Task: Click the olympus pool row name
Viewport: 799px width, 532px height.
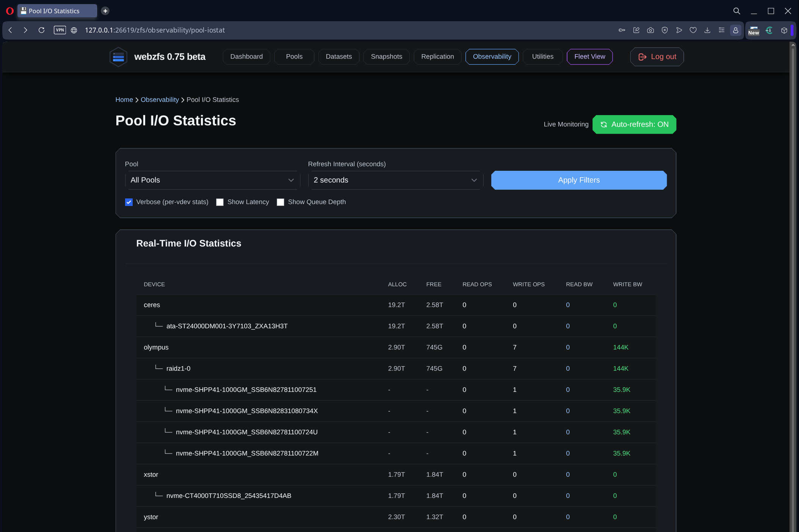Action: (156, 347)
